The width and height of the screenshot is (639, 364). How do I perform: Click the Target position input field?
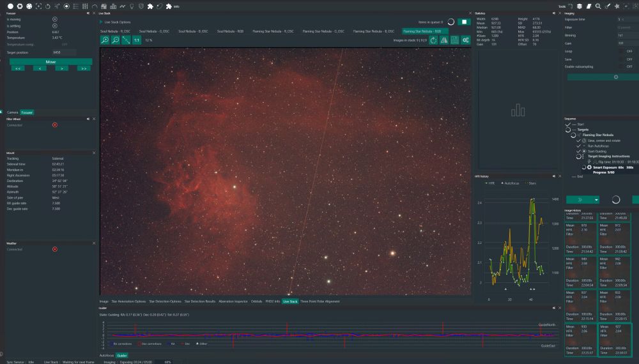point(64,52)
